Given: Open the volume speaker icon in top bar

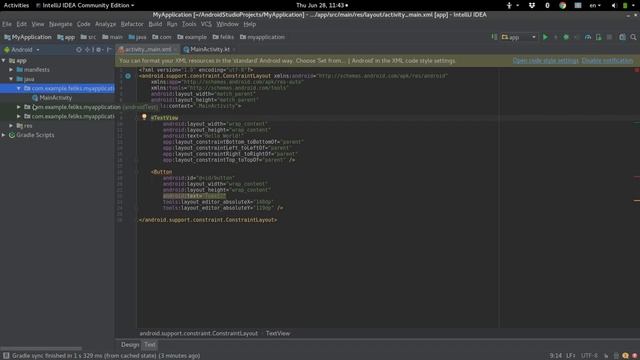Looking at the screenshot, I should (x=614, y=5).
